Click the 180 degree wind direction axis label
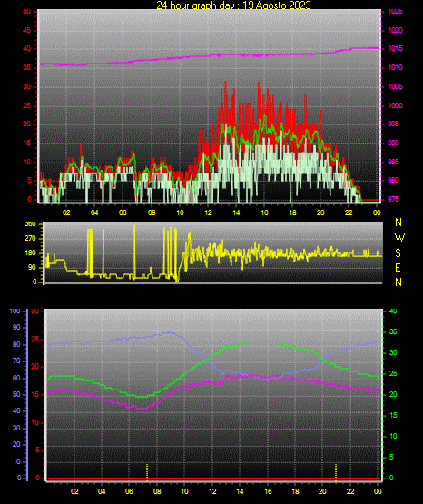This screenshot has width=423, height=504. click(x=31, y=253)
